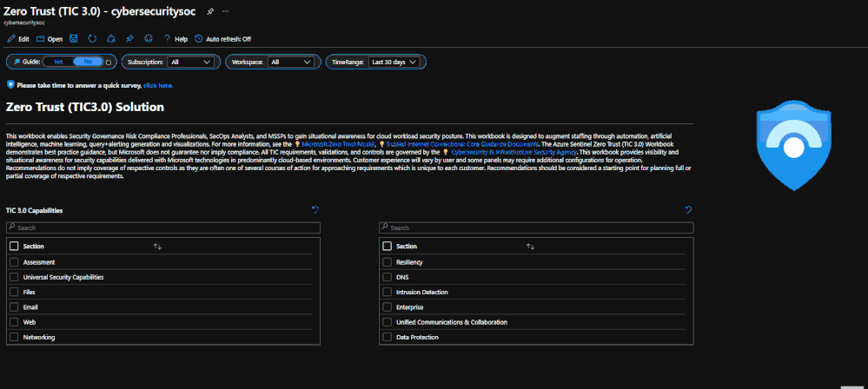Reset the Guide parameter with small circular icon
The width and height of the screenshot is (868, 389).
109,63
